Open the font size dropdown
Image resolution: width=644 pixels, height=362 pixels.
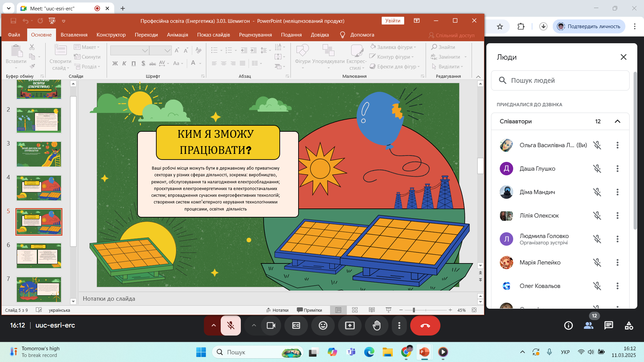(x=161, y=51)
